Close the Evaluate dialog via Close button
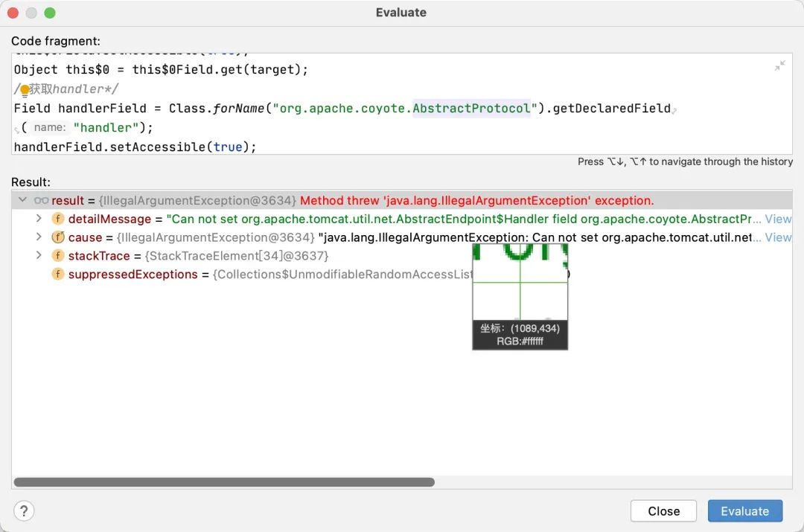Screen dimensions: 804x532 pyautogui.click(x=663, y=511)
